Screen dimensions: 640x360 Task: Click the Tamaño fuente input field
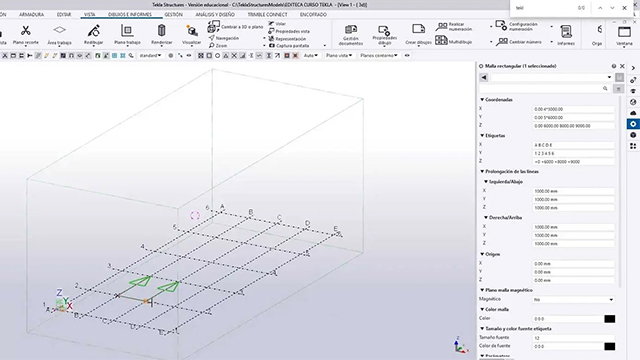pyautogui.click(x=573, y=338)
